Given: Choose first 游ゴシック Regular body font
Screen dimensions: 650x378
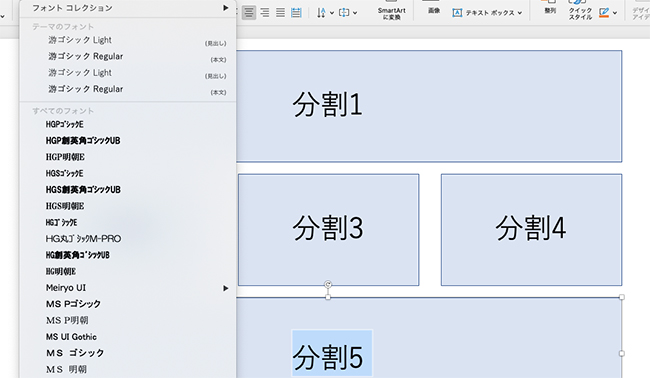Looking at the screenshot, I should [128, 56].
